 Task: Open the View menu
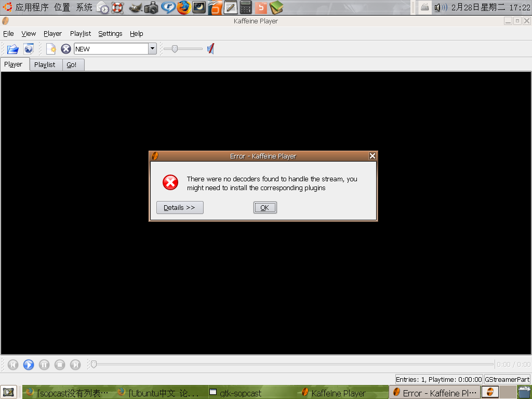tap(29, 34)
